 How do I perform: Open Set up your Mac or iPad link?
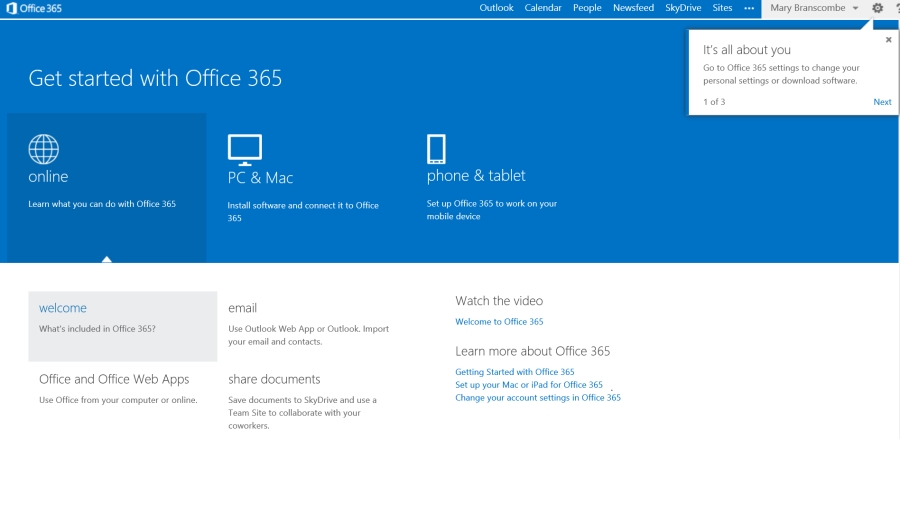[x=529, y=385]
